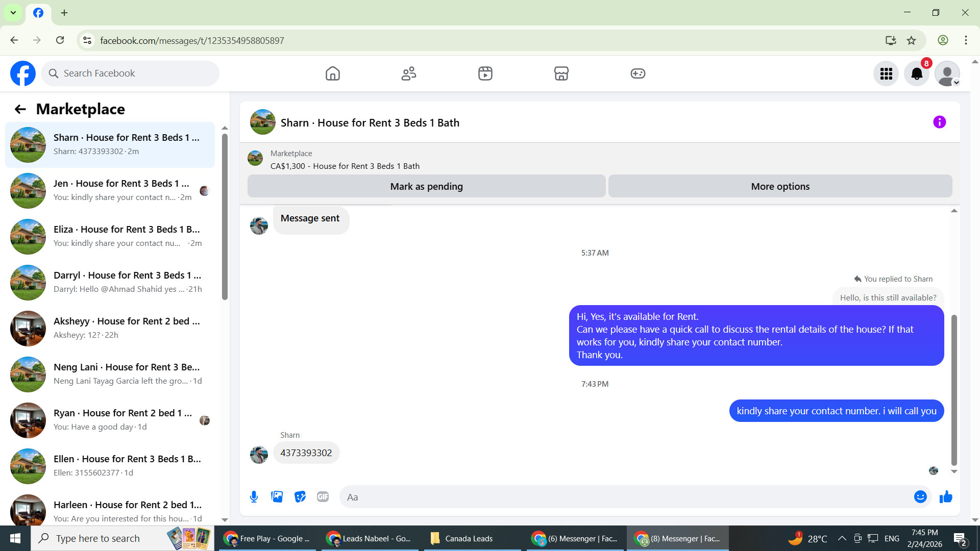Open the Facebook apps grid menu

(x=886, y=74)
